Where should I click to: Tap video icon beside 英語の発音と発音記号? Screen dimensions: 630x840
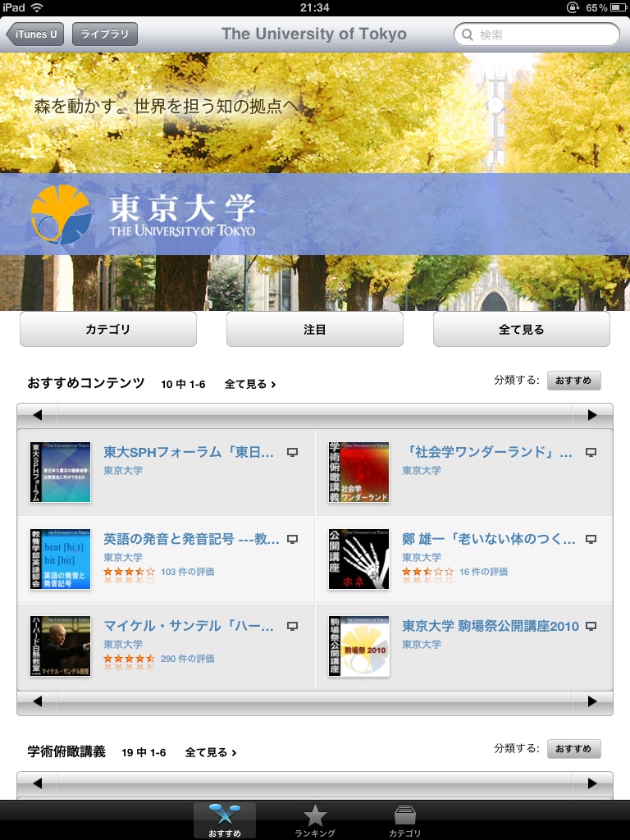click(292, 540)
